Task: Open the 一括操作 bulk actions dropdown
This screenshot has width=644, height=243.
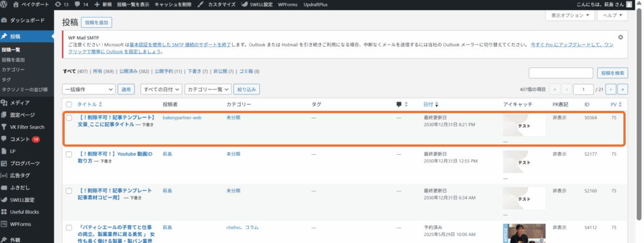Action: point(89,89)
